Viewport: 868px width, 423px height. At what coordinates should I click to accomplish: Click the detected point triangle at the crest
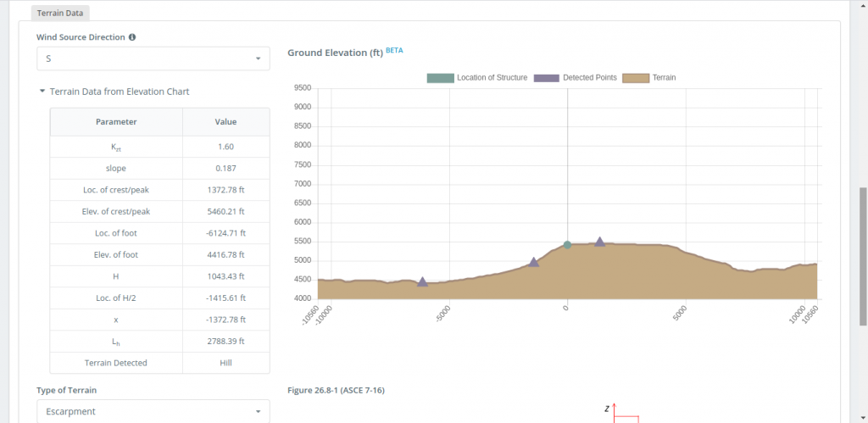click(599, 242)
